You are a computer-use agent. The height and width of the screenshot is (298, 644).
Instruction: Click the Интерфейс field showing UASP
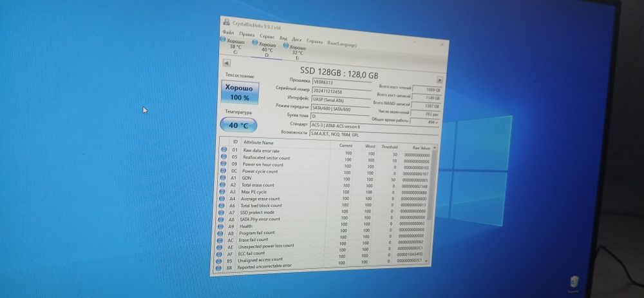(341, 100)
